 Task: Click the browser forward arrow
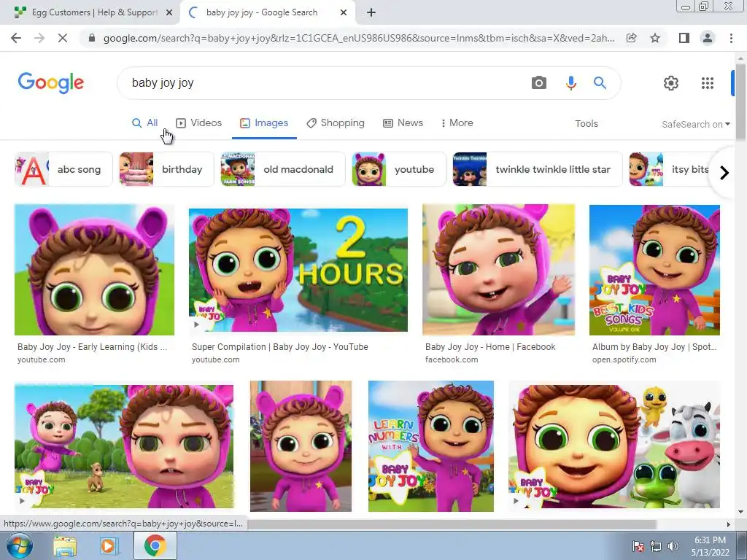[39, 38]
